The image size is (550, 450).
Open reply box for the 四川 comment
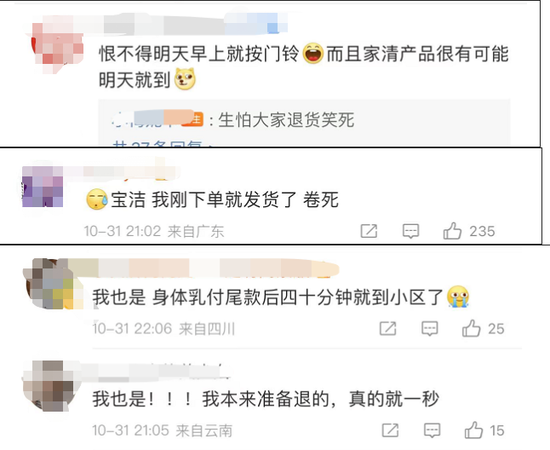click(x=429, y=329)
